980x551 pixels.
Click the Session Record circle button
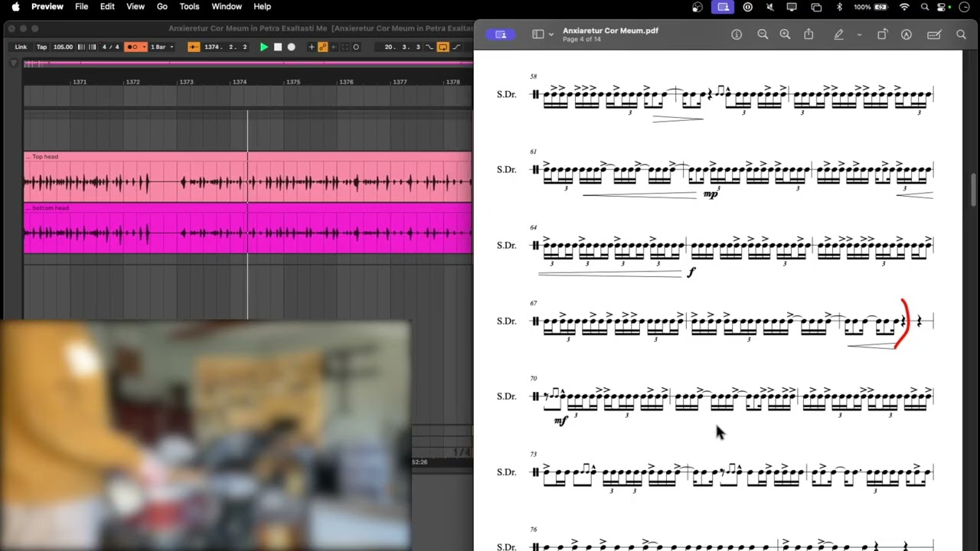[356, 47]
